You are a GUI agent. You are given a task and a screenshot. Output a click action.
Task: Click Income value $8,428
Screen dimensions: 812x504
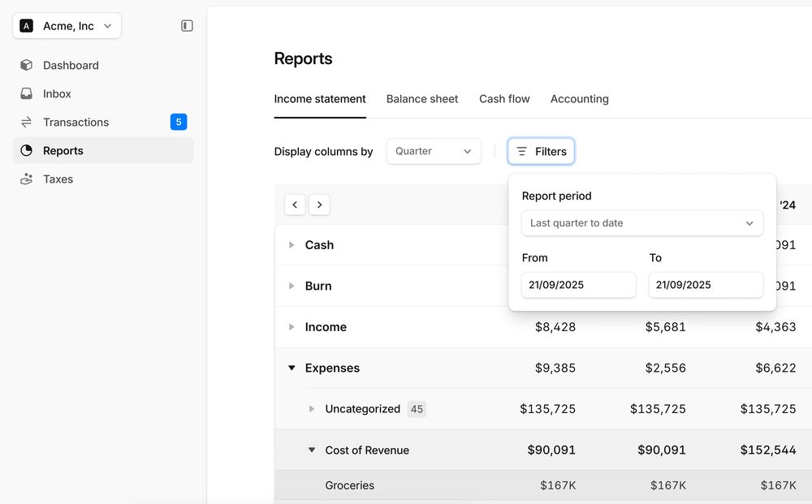555,327
